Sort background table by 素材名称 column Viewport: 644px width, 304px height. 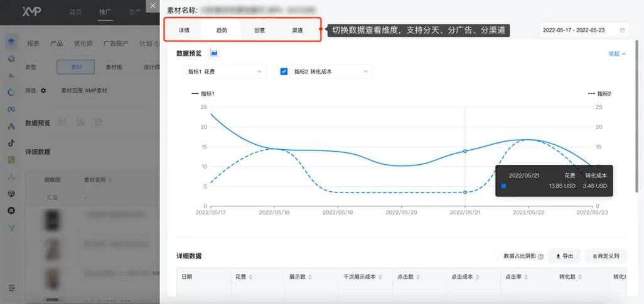[110, 180]
